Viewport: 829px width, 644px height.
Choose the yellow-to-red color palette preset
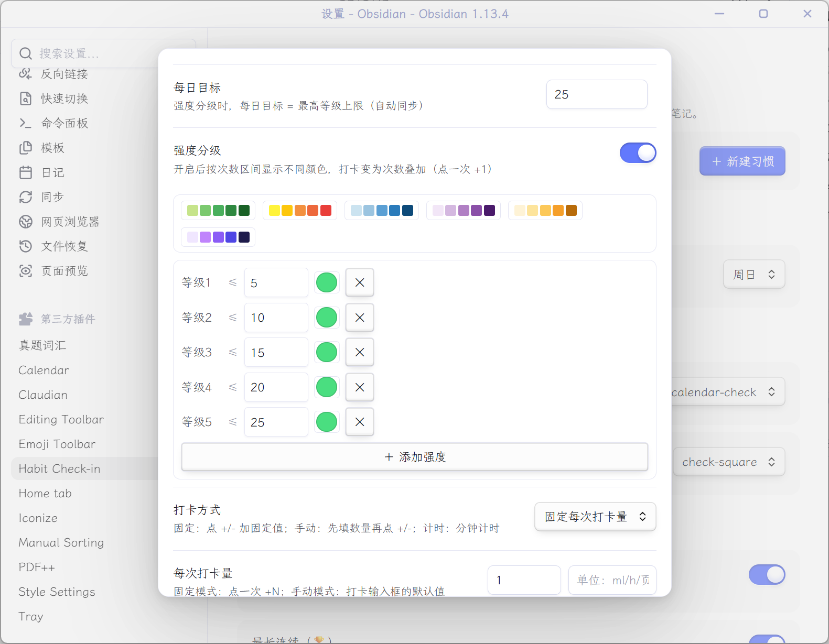click(x=300, y=210)
